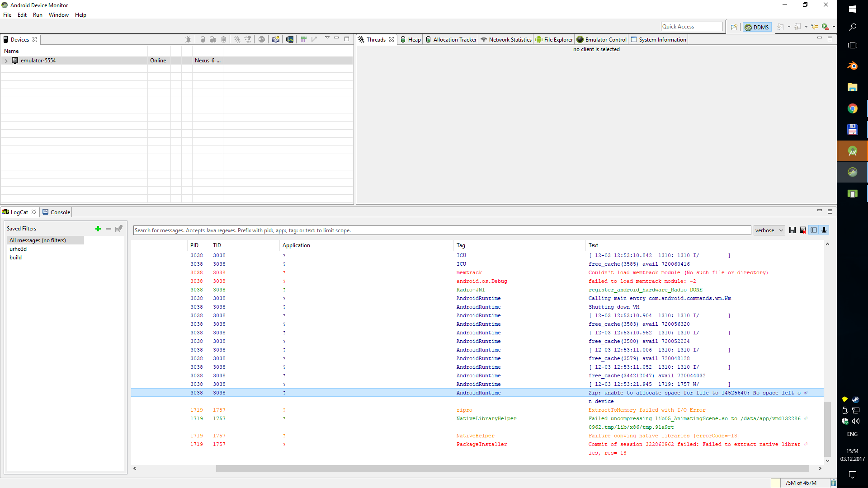Switch to the File Explorer tab
The image size is (868, 488).
[554, 40]
